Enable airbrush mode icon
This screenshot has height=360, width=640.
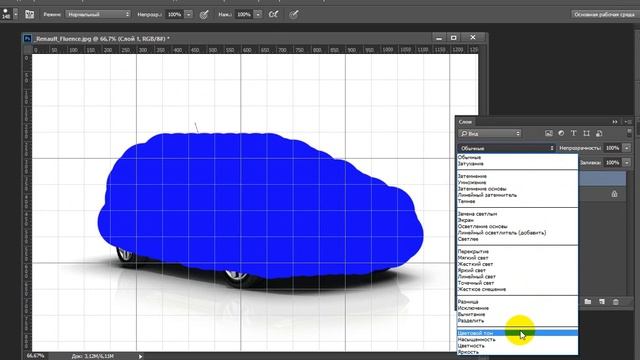tap(273, 14)
